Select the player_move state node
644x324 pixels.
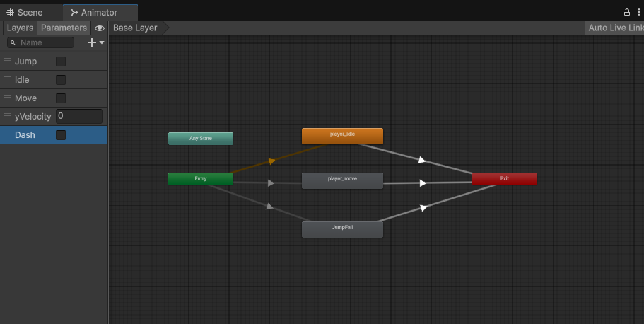click(343, 181)
